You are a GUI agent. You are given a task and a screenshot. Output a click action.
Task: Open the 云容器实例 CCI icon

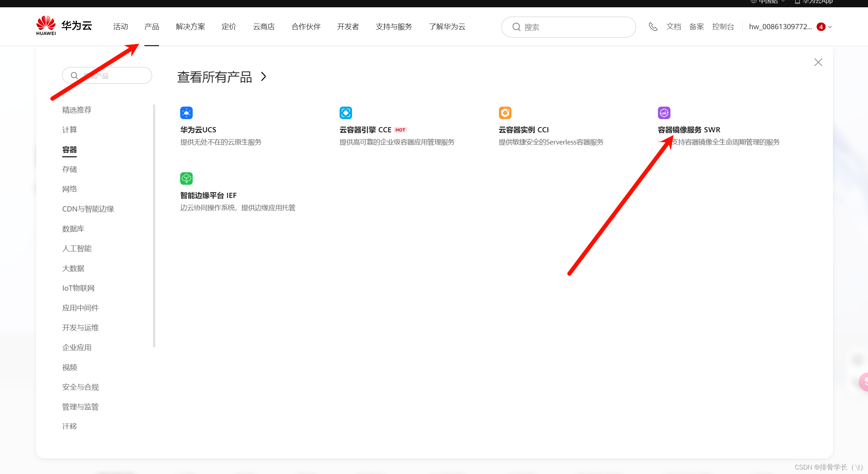pos(505,113)
